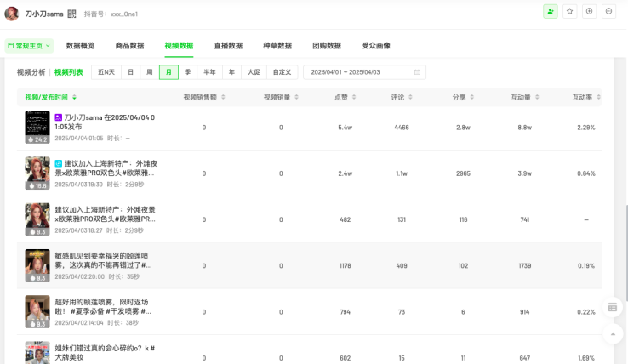Click the 4466 comments value
628x364 pixels.
click(x=402, y=128)
